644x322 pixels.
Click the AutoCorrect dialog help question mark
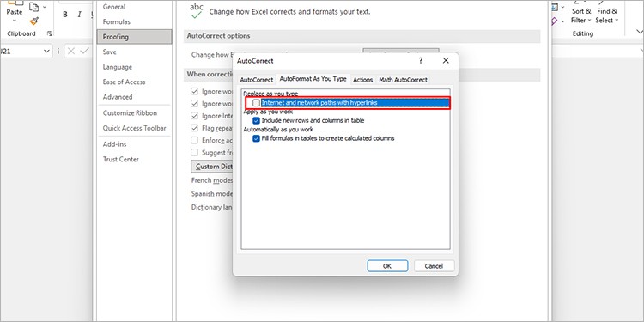pos(421,61)
